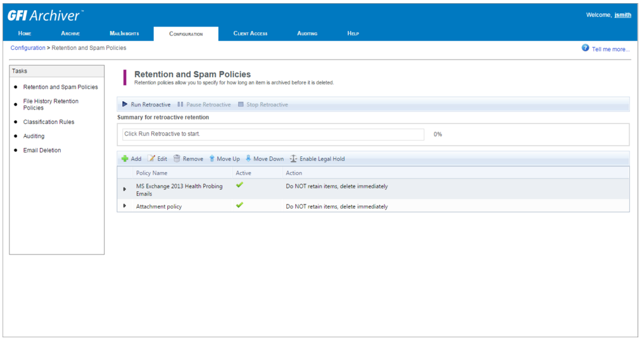Click the Pause Retroactive label
This screenshot has width=644, height=343.
pyautogui.click(x=208, y=104)
